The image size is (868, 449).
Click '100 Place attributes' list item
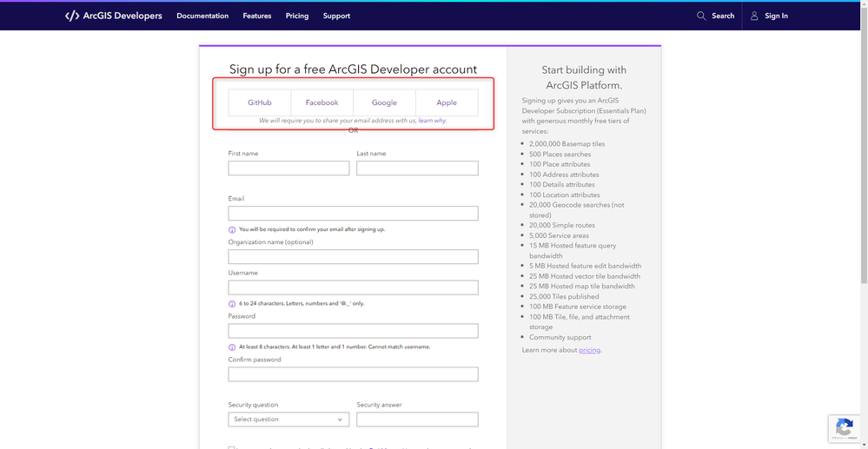(560, 164)
